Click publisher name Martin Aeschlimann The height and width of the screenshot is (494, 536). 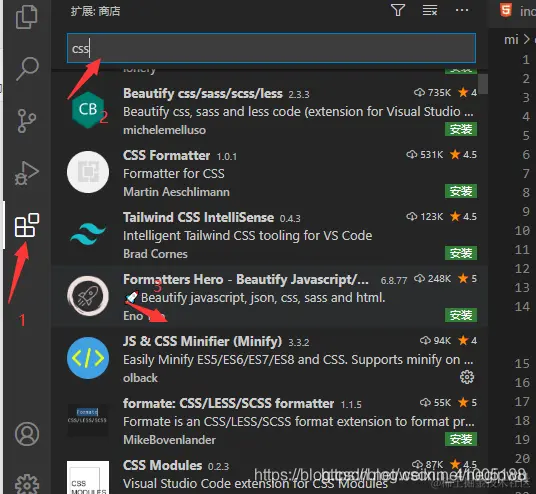(x=176, y=192)
